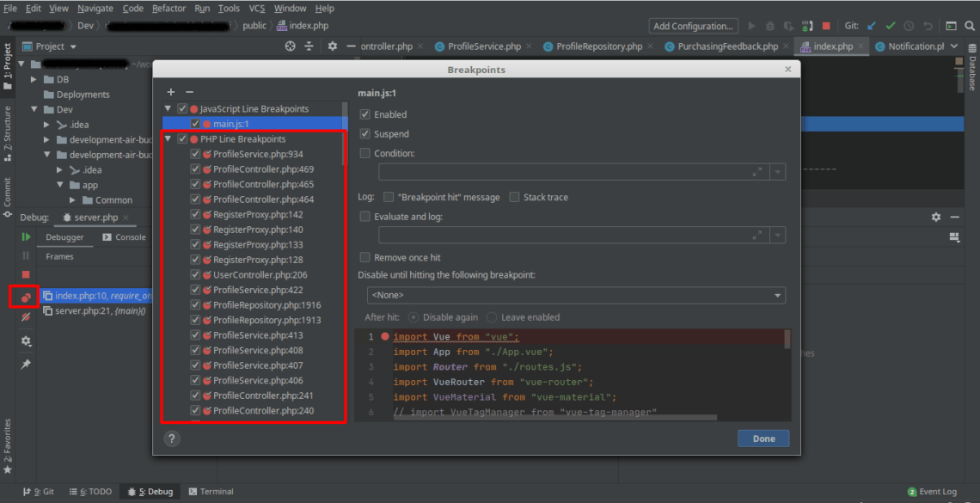
Task: Open breakpoint help via question mark
Action: [x=171, y=439]
